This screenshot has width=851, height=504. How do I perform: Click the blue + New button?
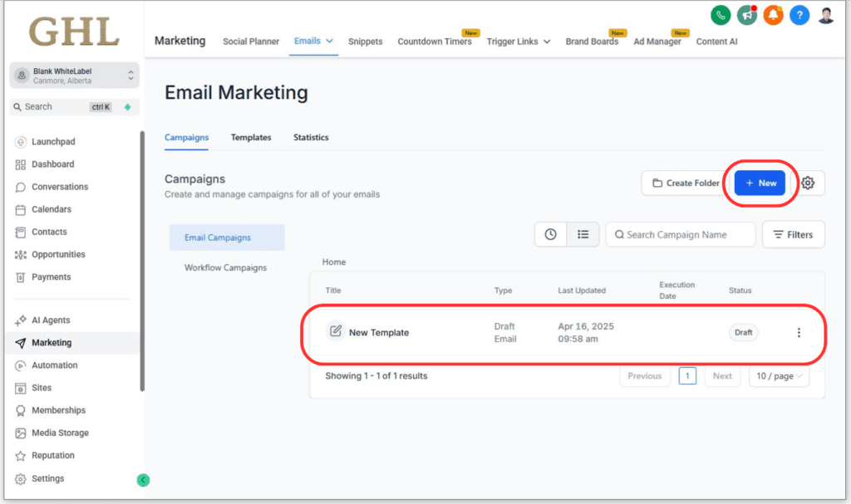tap(760, 183)
